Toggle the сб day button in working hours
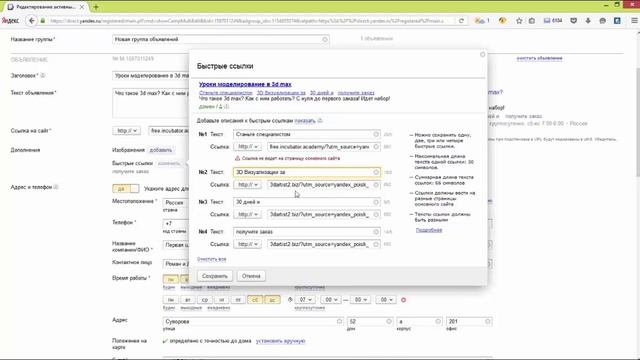Screen dimensions: 640x360 (x=255, y=300)
